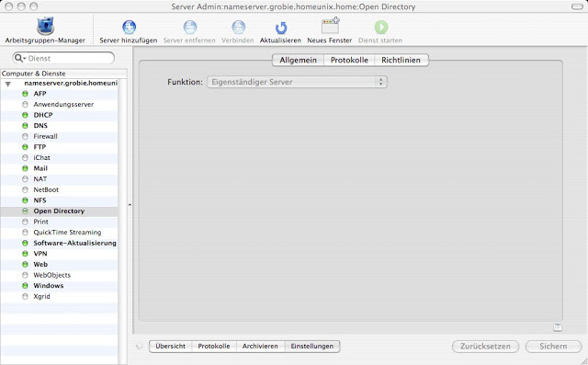Image resolution: width=588 pixels, height=365 pixels.
Task: Select the NetBoot service row
Action: click(59, 189)
